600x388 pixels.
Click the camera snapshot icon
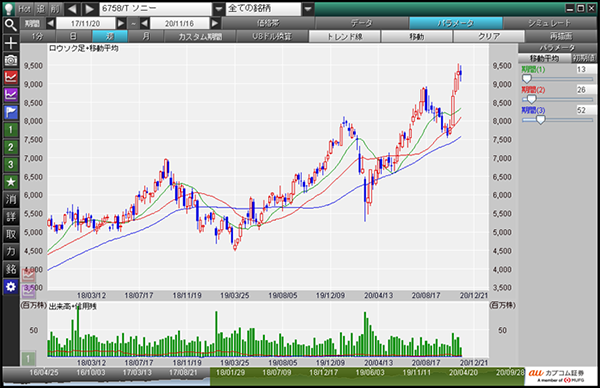click(11, 60)
